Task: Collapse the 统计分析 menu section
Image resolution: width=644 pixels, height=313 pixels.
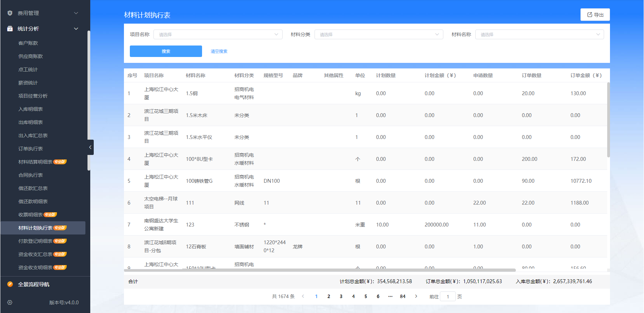Action: point(76,28)
